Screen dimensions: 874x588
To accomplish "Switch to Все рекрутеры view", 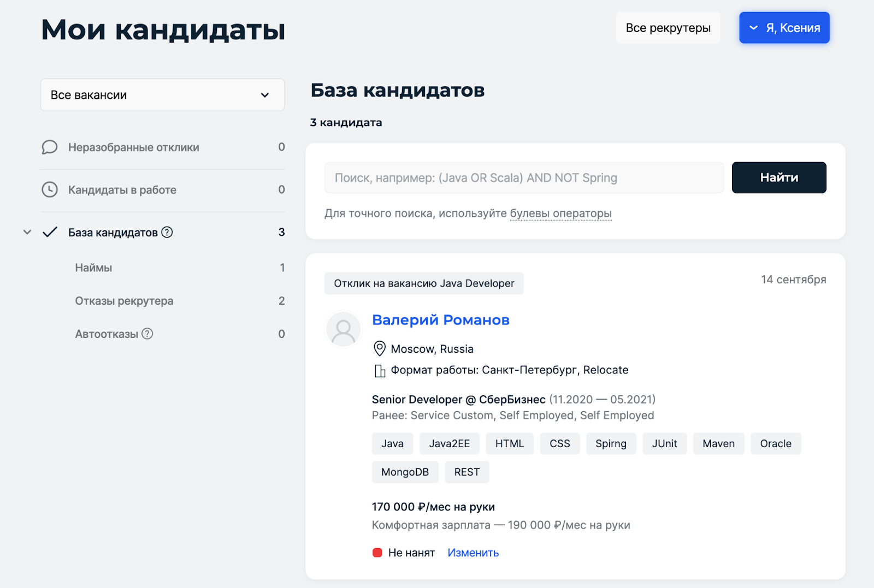I will (668, 28).
